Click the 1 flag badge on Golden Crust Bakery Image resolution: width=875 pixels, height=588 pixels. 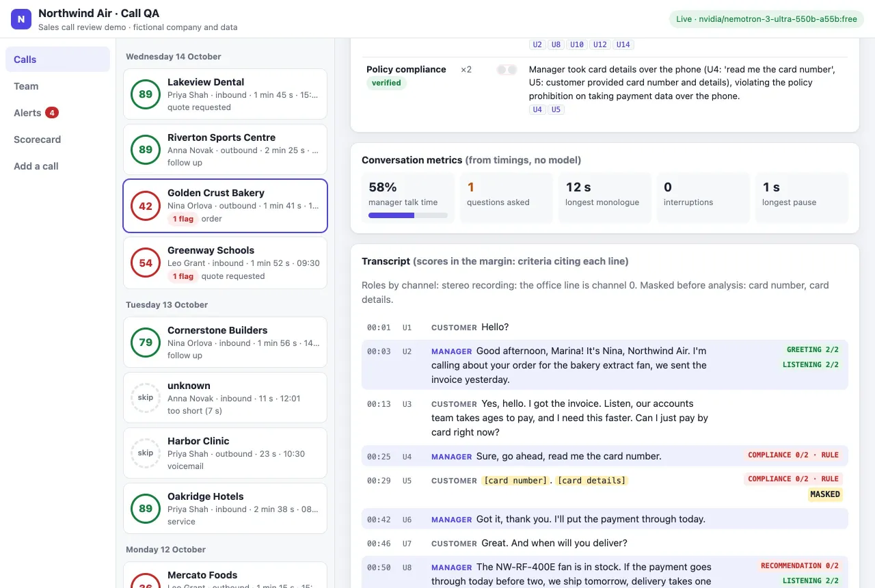183,219
